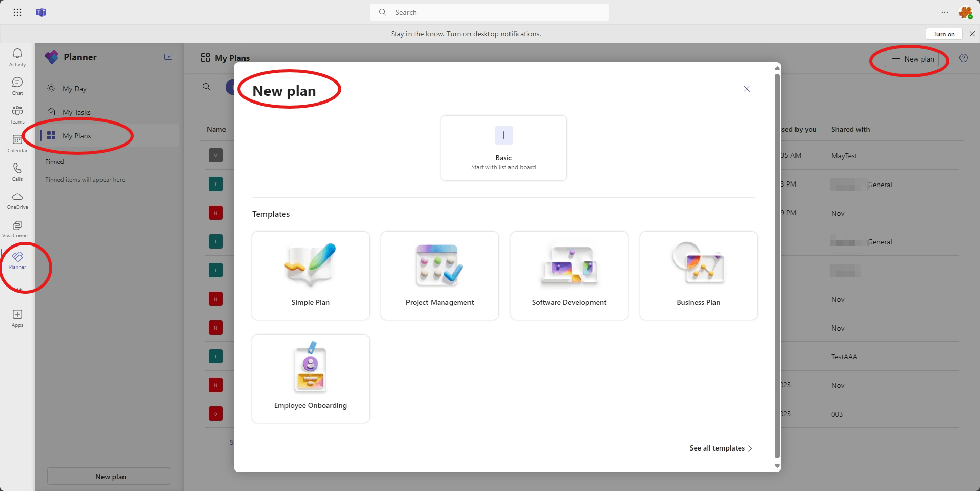Select the Project Management template
The height and width of the screenshot is (491, 980).
click(439, 276)
